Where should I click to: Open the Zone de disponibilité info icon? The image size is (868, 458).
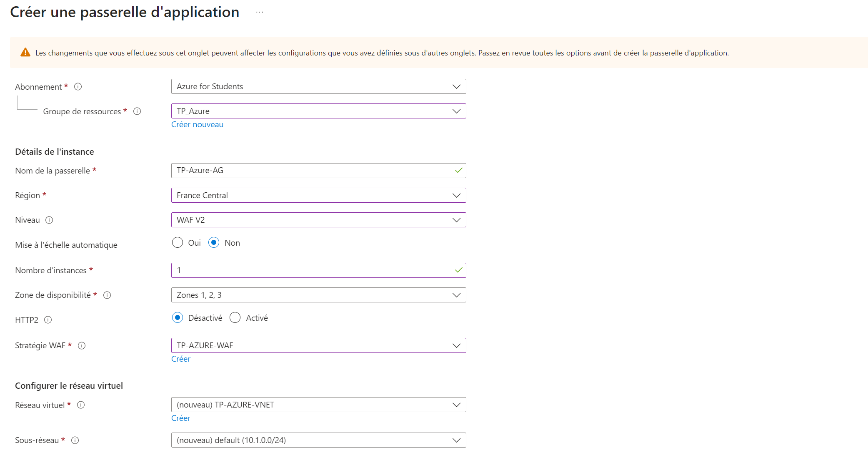[x=107, y=295]
